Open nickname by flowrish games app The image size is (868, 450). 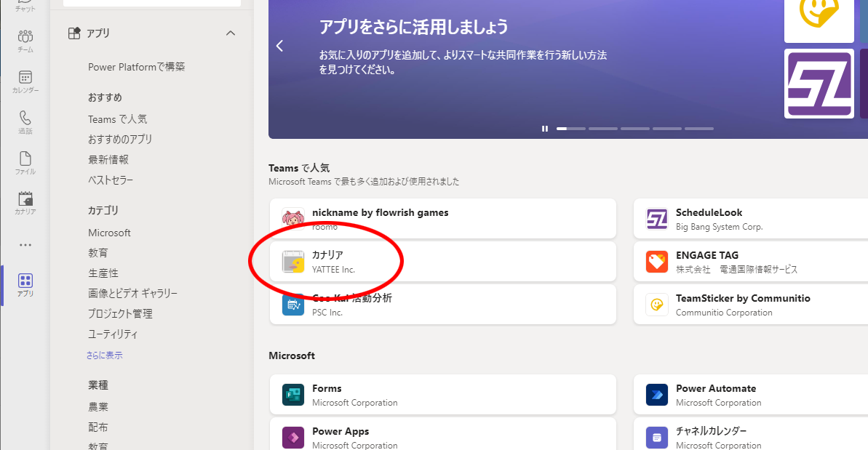443,218
